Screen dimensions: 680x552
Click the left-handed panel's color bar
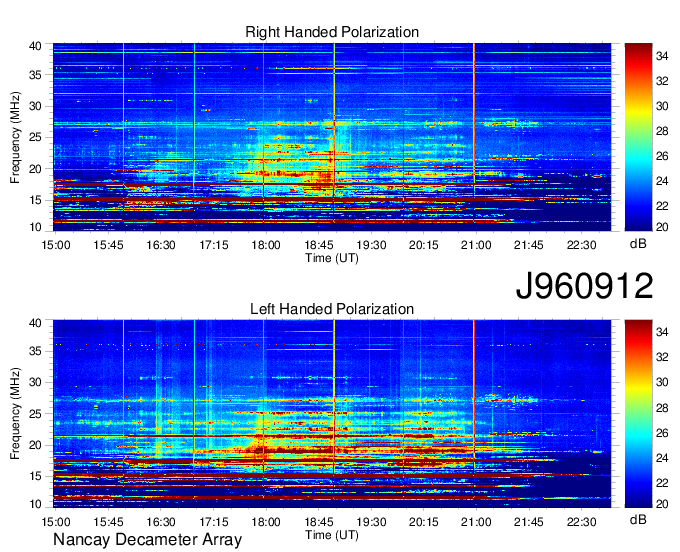638,414
